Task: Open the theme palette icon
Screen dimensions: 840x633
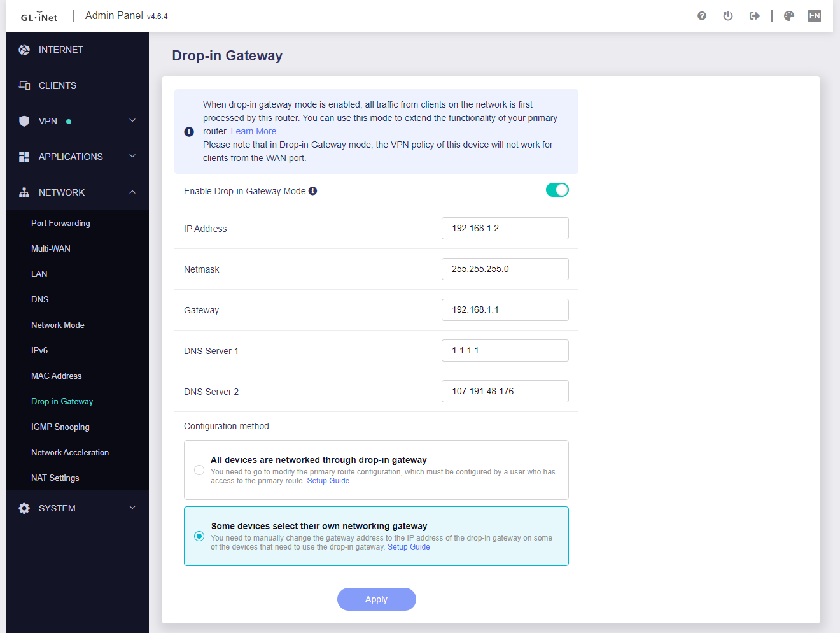Action: click(789, 16)
